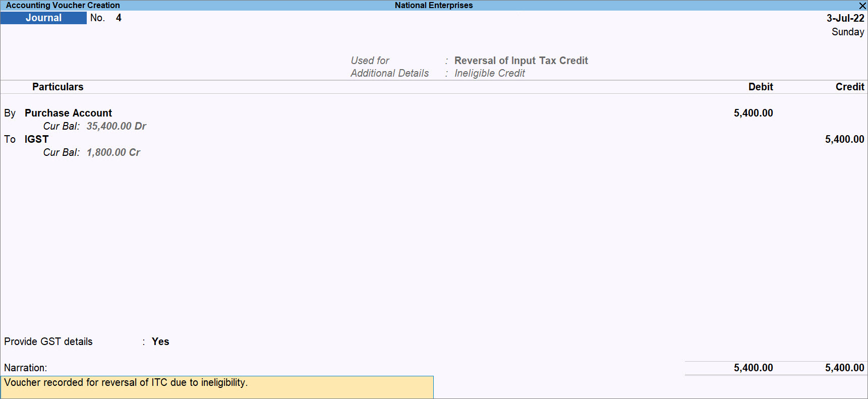This screenshot has width=868, height=399.
Task: Click the 'Used for' label
Action: click(370, 61)
